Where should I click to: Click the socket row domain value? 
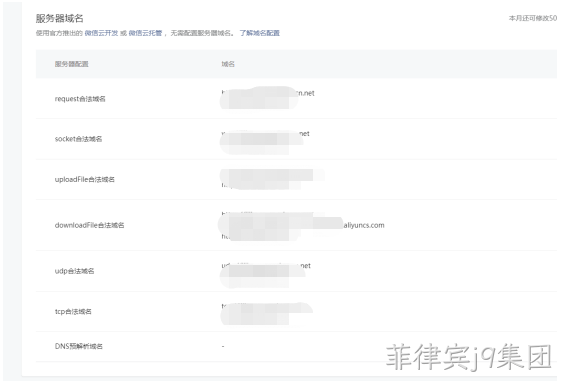click(x=265, y=134)
